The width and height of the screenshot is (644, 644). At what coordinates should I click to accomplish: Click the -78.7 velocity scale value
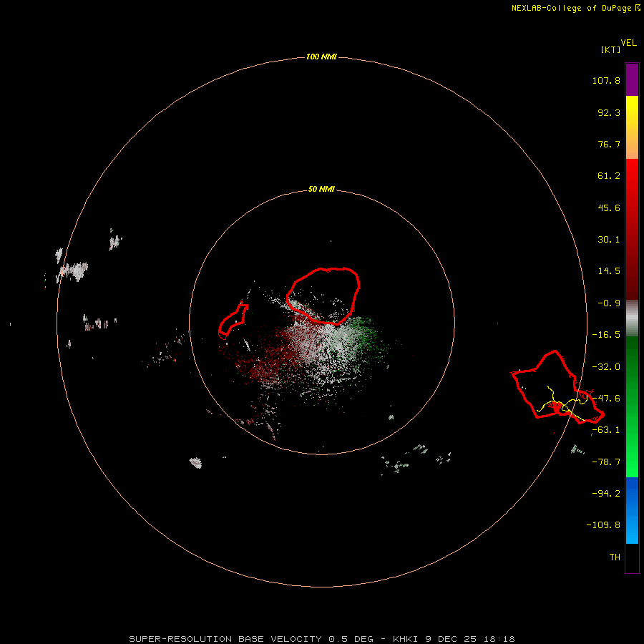coord(606,462)
